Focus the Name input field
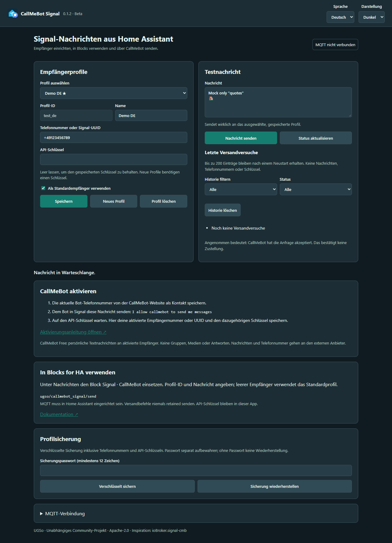 (x=151, y=116)
